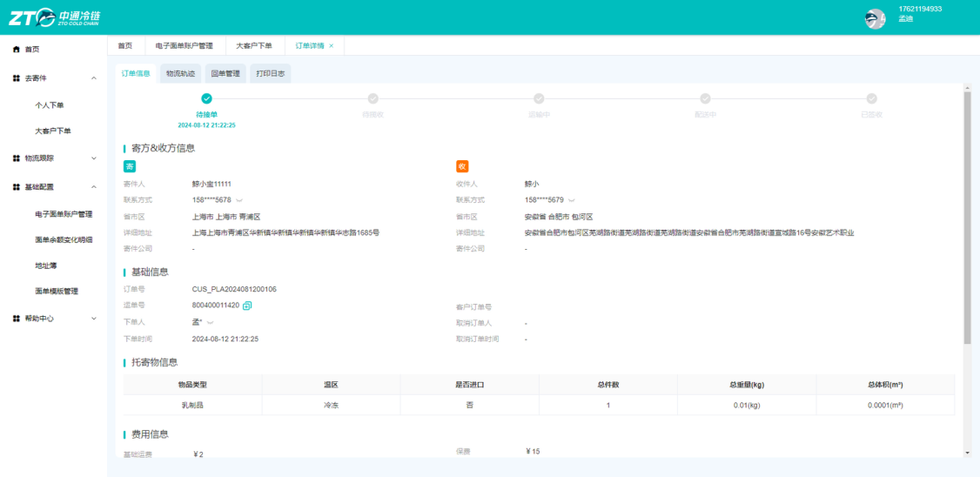This screenshot has height=477, width=980.
Task: Click the 运输中 step circle
Action: [539, 98]
